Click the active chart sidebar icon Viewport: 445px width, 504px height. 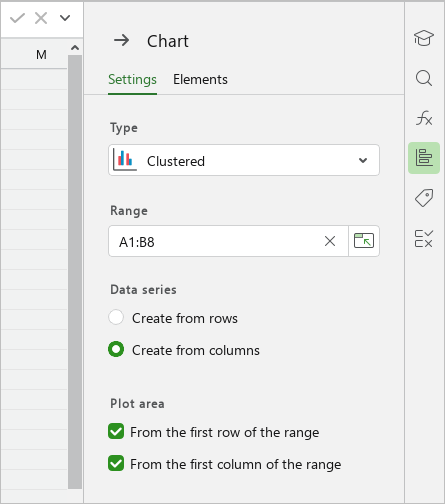pos(424,158)
